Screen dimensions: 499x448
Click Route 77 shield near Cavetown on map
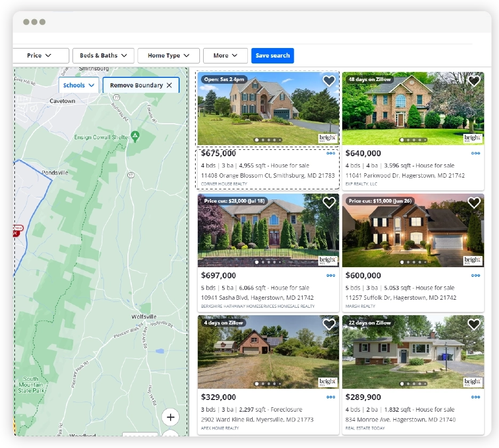pos(117,97)
